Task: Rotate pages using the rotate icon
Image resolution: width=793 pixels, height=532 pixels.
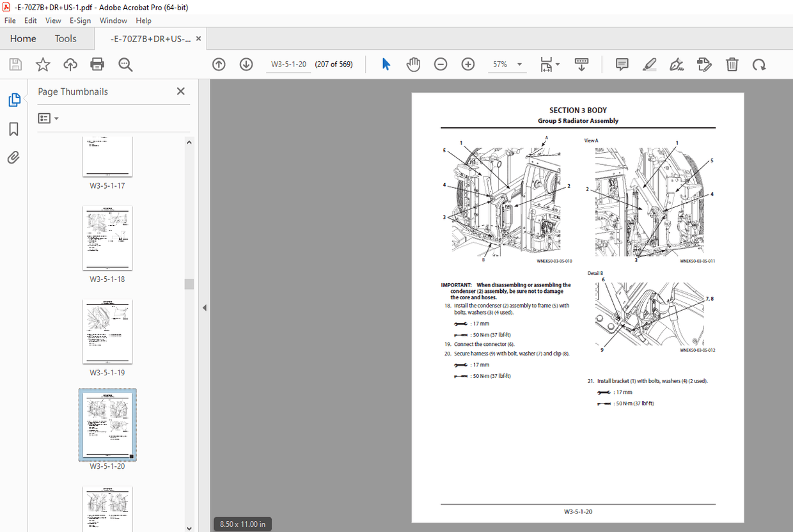Action: click(759, 64)
